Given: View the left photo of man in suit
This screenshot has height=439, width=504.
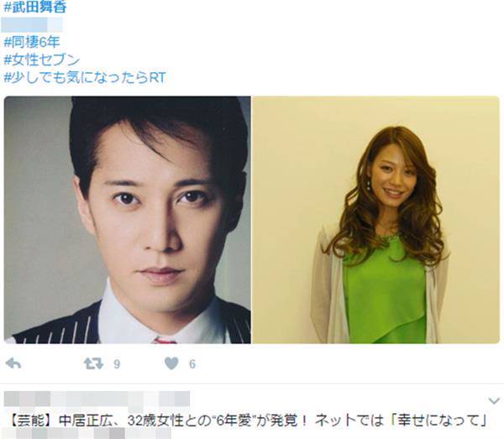Looking at the screenshot, I should click(128, 220).
